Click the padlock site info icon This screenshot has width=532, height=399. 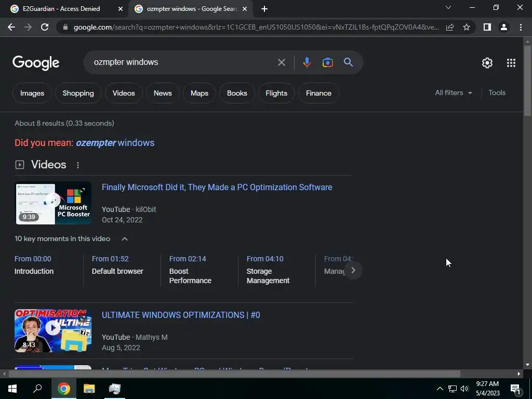[x=65, y=27]
